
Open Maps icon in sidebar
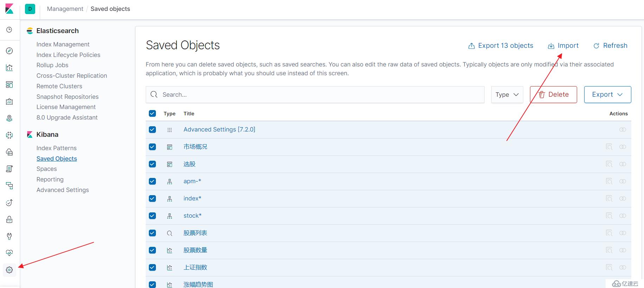[x=10, y=119]
